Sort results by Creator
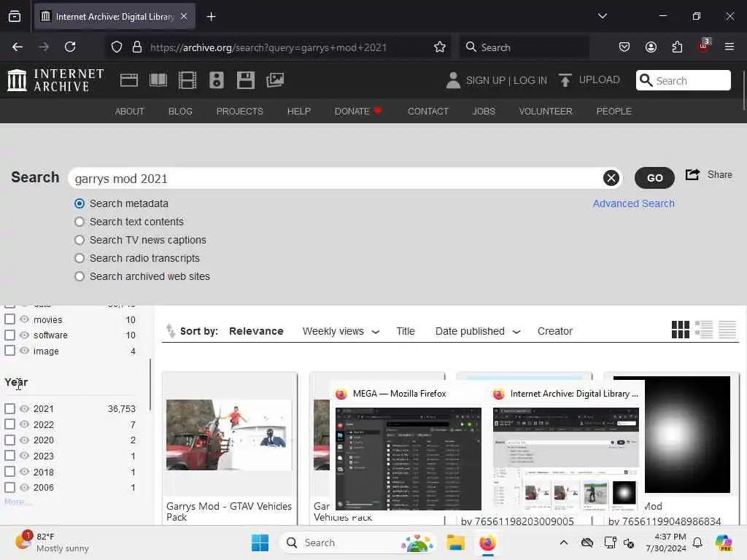Viewport: 747px width, 560px height. pos(554,331)
